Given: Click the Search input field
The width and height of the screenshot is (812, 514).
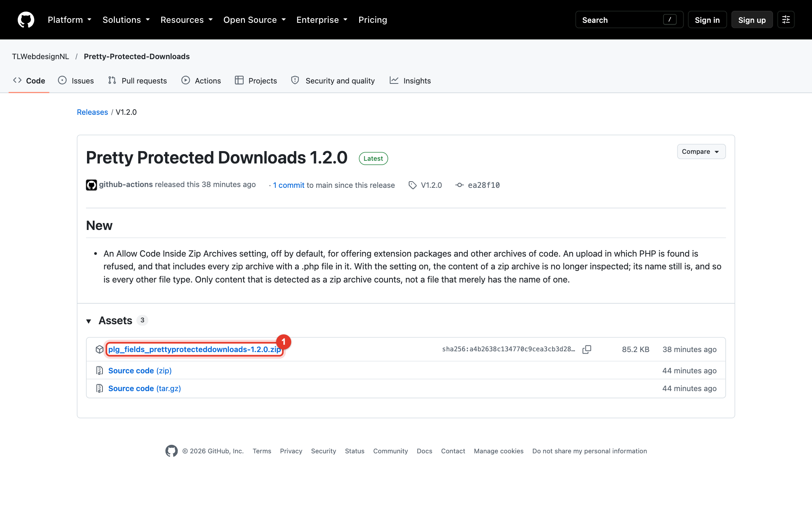Looking at the screenshot, I should [x=629, y=20].
